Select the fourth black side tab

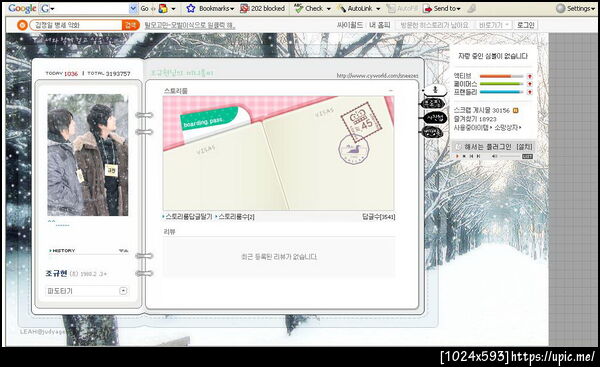(432, 132)
